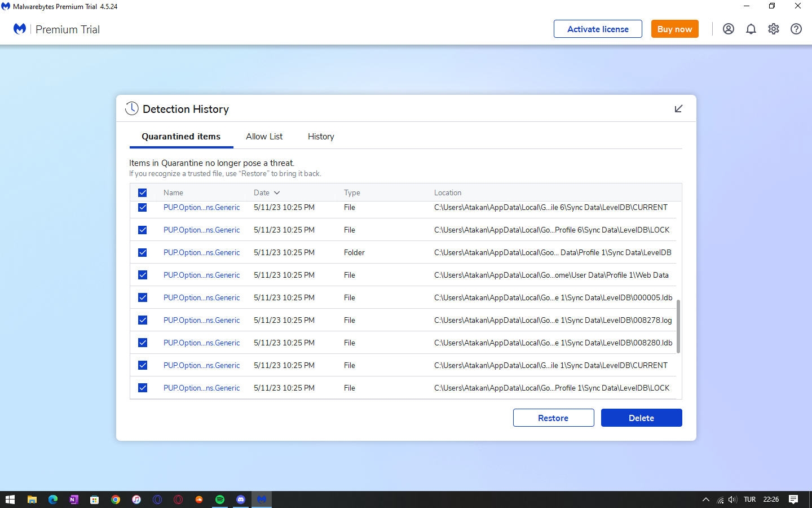Open the notifications bell
The width and height of the screenshot is (812, 508).
751,29
